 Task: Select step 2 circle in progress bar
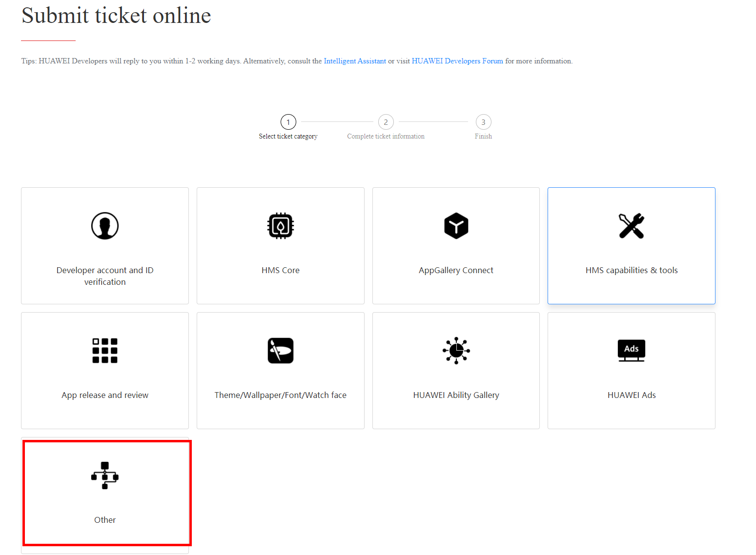click(x=386, y=122)
